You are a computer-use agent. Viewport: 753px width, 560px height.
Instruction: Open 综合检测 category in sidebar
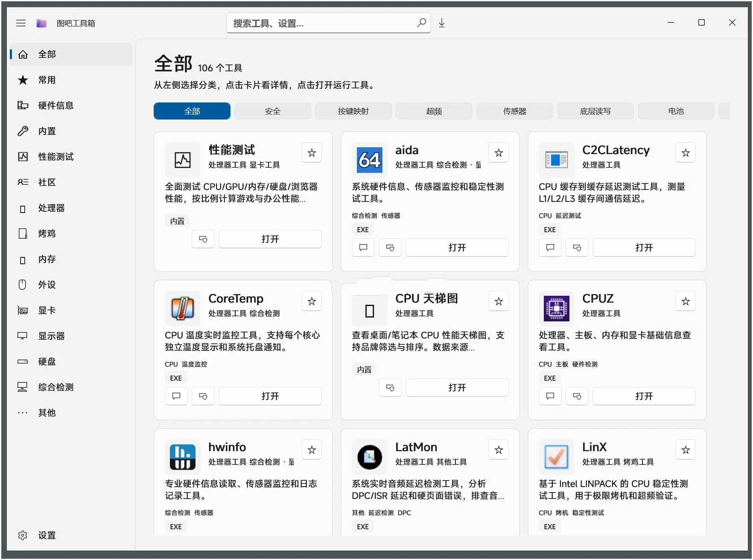71,387
